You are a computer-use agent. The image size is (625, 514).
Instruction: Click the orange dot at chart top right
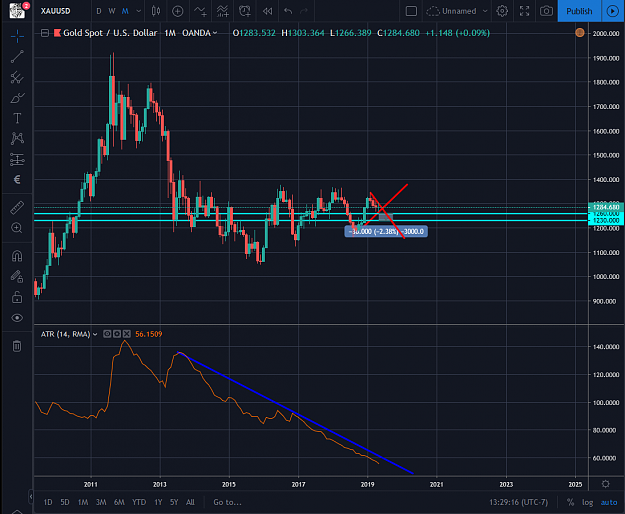tap(580, 33)
